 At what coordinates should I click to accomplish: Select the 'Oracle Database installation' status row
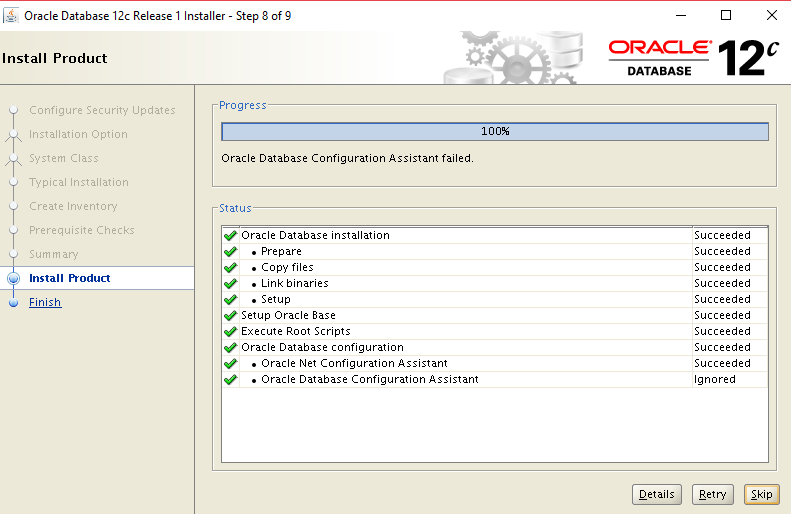click(x=495, y=236)
